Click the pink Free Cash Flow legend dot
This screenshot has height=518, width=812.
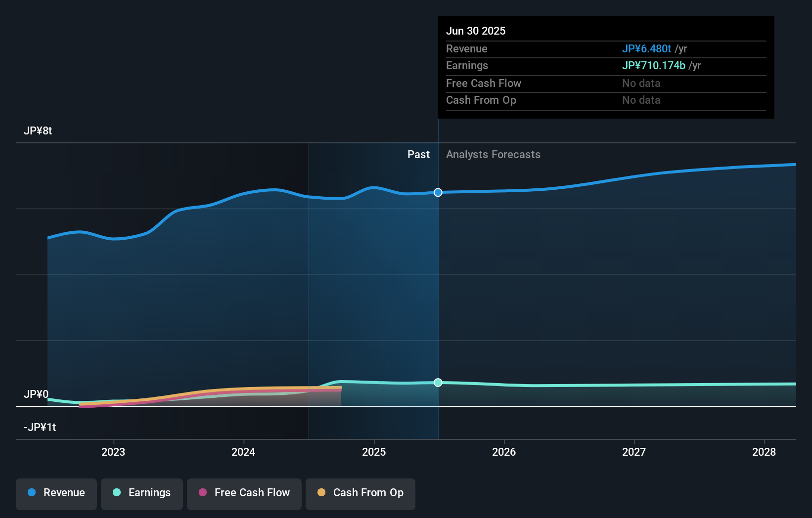click(203, 493)
